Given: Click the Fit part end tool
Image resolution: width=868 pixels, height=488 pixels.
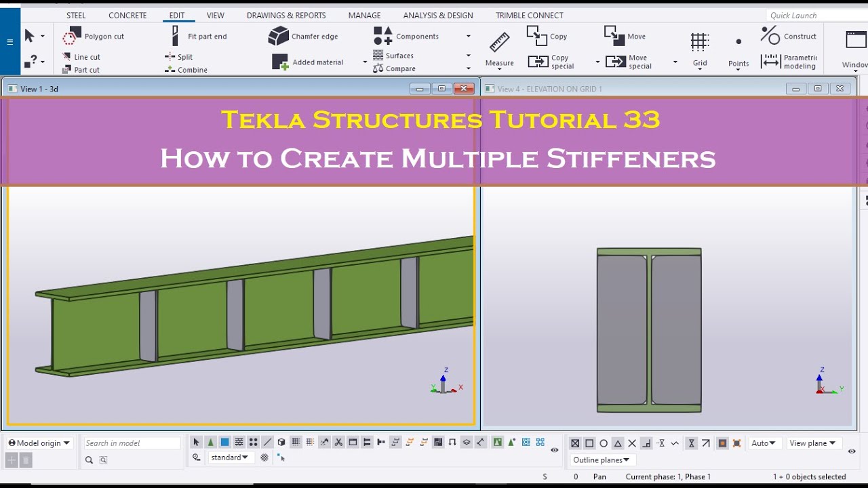Looking at the screenshot, I should [x=199, y=37].
